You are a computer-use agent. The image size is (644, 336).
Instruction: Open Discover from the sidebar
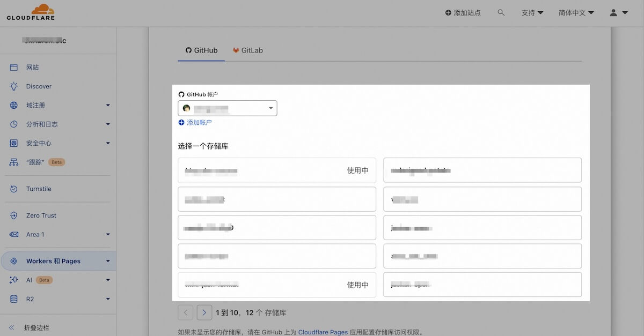(x=39, y=86)
